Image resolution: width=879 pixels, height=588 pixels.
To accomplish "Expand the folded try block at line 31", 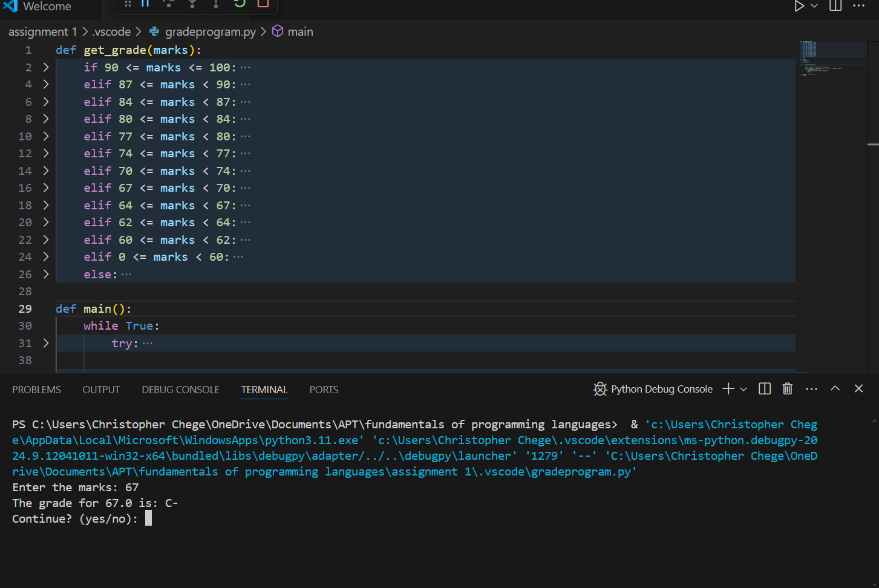I will (x=46, y=343).
